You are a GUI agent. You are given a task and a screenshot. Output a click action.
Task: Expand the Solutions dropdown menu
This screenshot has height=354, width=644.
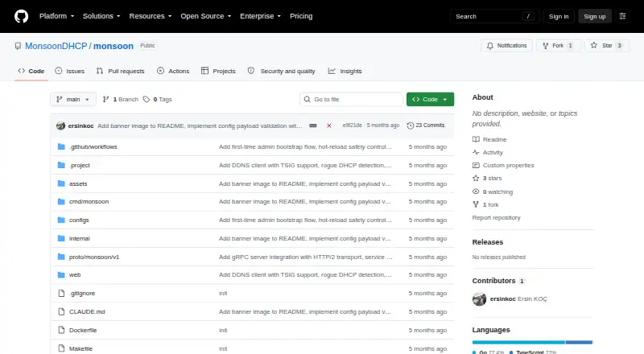click(101, 16)
